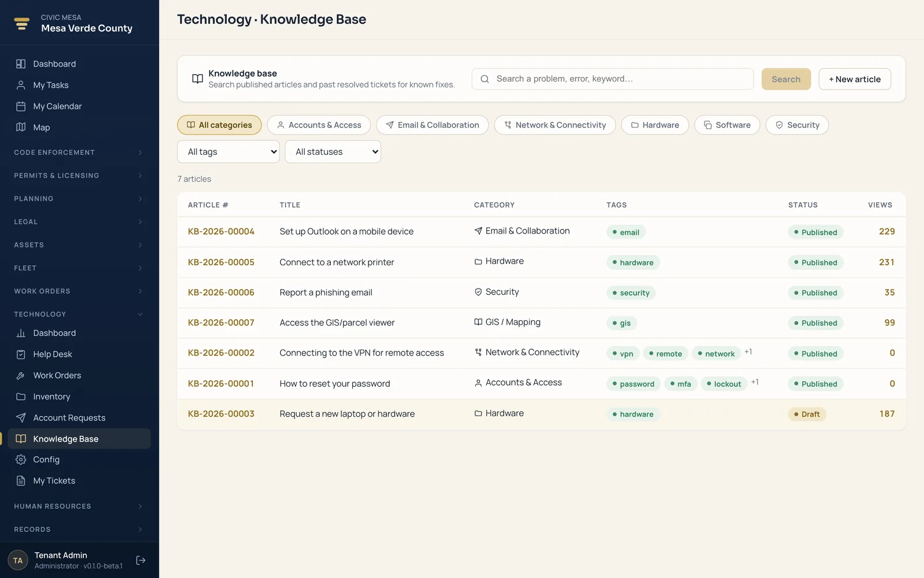Filter by Software category chip
This screenshot has height=578, width=924.
click(x=727, y=125)
